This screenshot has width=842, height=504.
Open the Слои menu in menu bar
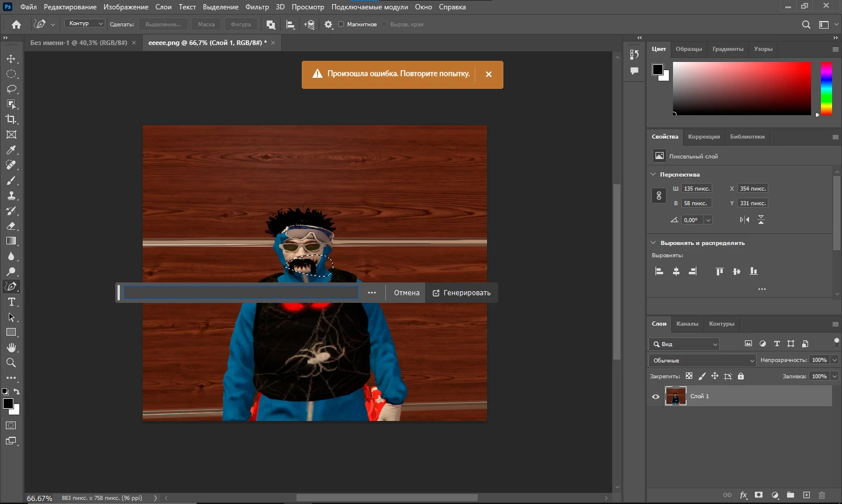163,7
